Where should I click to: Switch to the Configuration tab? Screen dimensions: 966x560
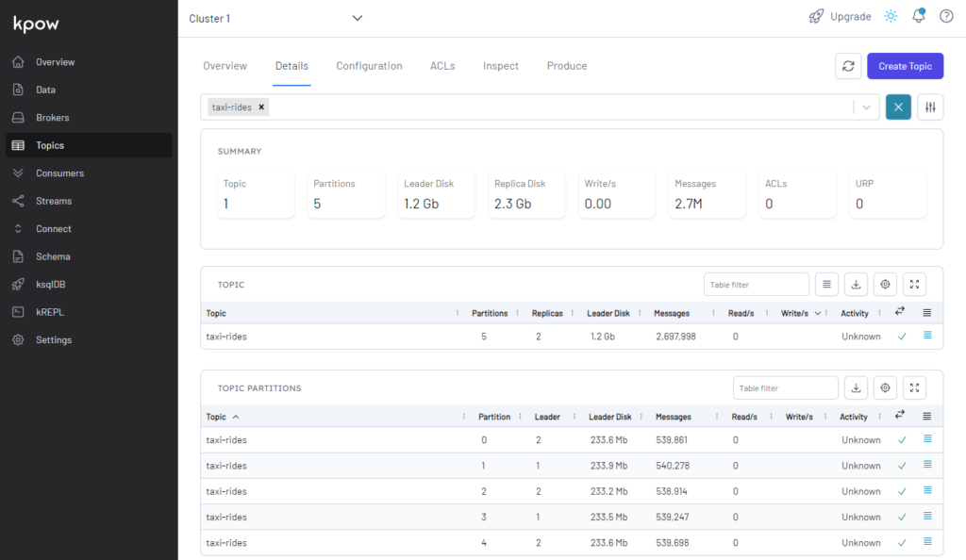coord(369,66)
